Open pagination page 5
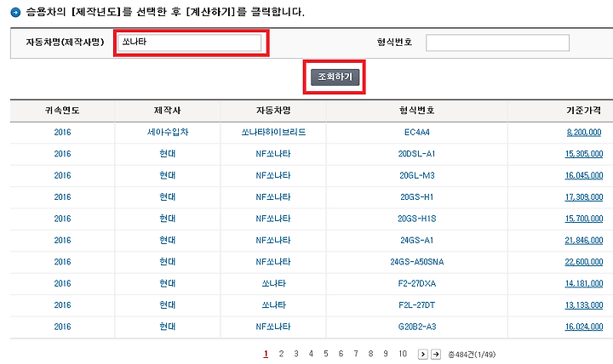This screenshot has height=364, width=613. (325, 354)
